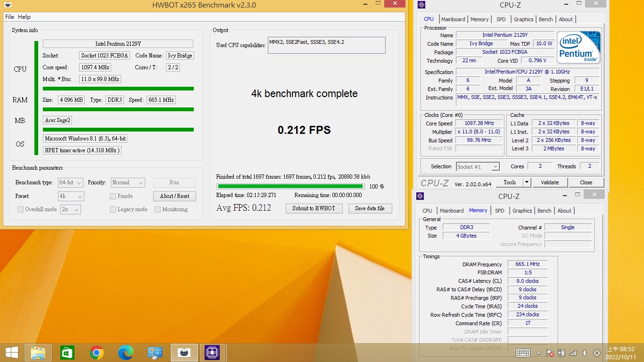Launch the Windows Store taskbar icon
The width and height of the screenshot is (644, 362).
67,352
